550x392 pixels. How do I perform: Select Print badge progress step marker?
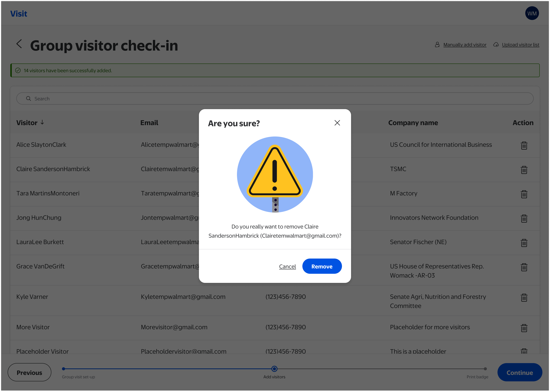pyautogui.click(x=485, y=369)
